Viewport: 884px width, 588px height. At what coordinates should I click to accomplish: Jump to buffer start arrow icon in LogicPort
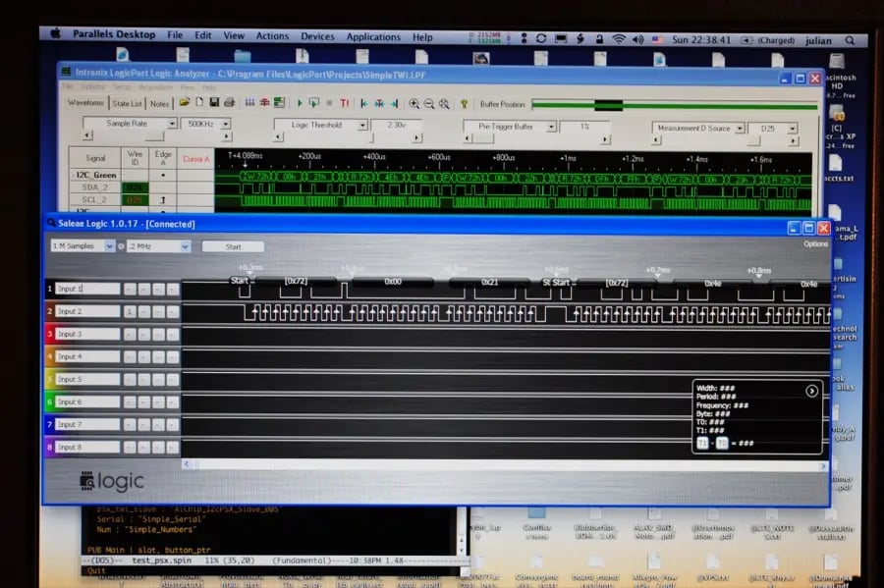point(364,104)
